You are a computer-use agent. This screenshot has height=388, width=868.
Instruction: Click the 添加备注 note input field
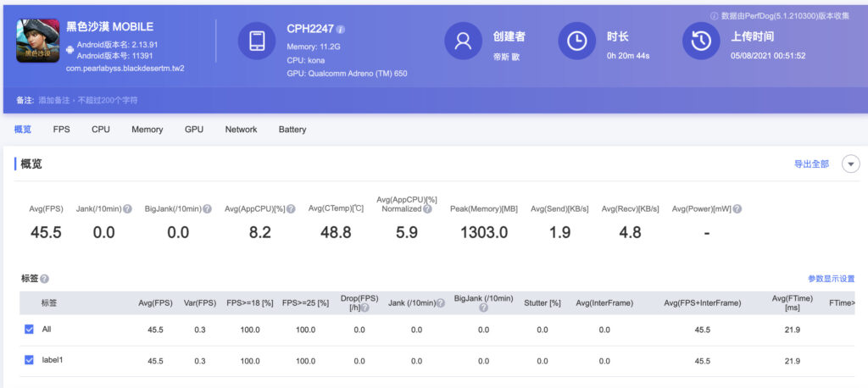(88, 100)
